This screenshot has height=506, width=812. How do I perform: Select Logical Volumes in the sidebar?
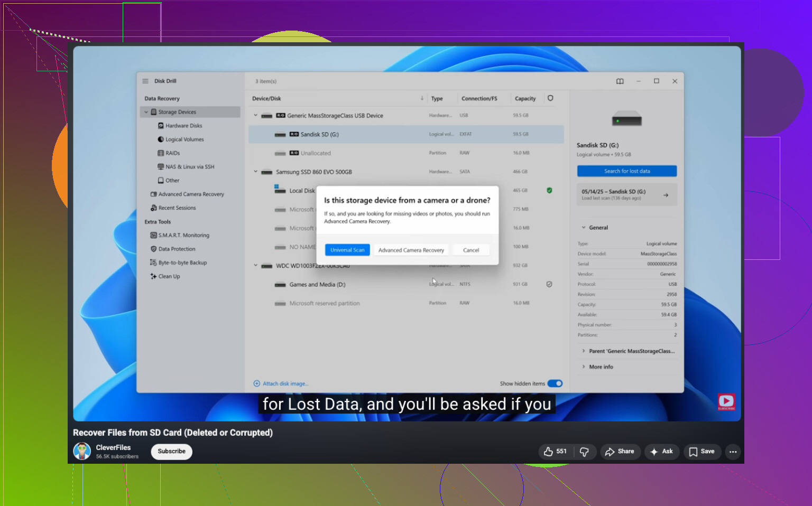tap(184, 139)
